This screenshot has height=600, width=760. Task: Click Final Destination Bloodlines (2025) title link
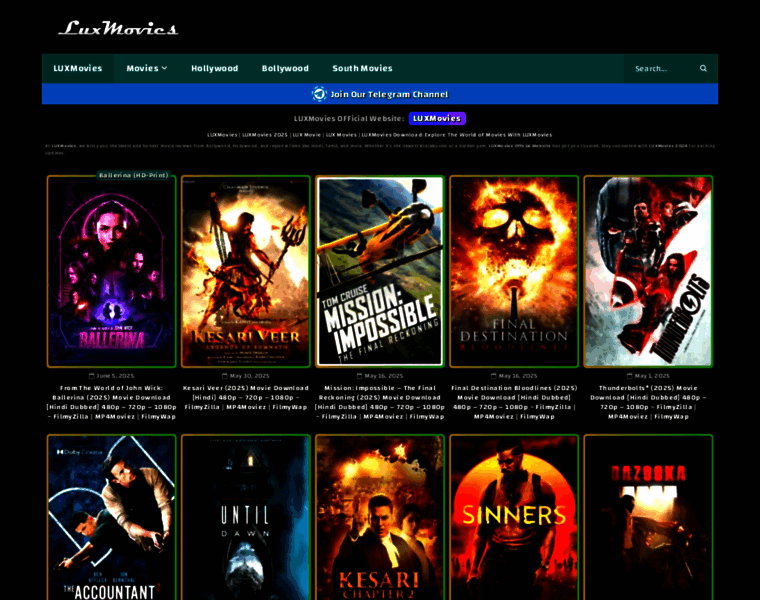(514, 402)
